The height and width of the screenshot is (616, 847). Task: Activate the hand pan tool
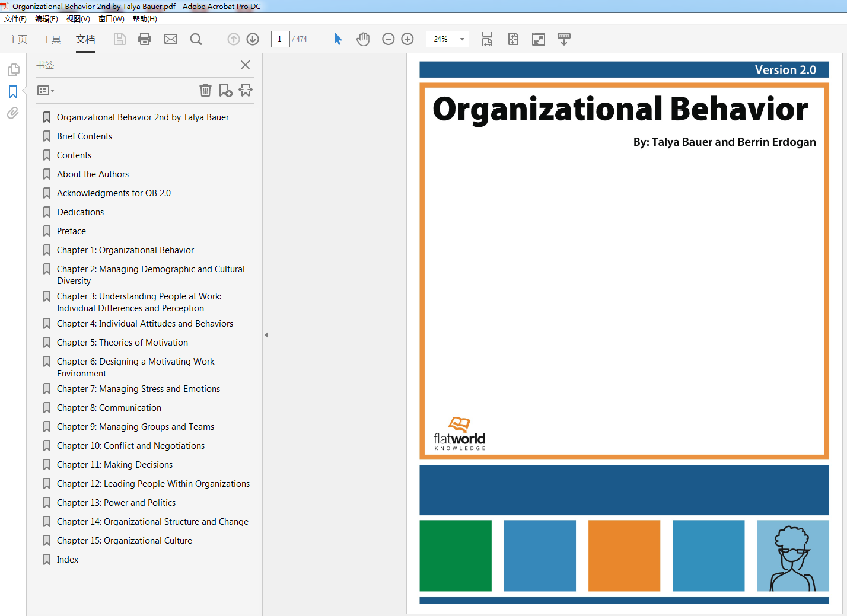(x=363, y=39)
